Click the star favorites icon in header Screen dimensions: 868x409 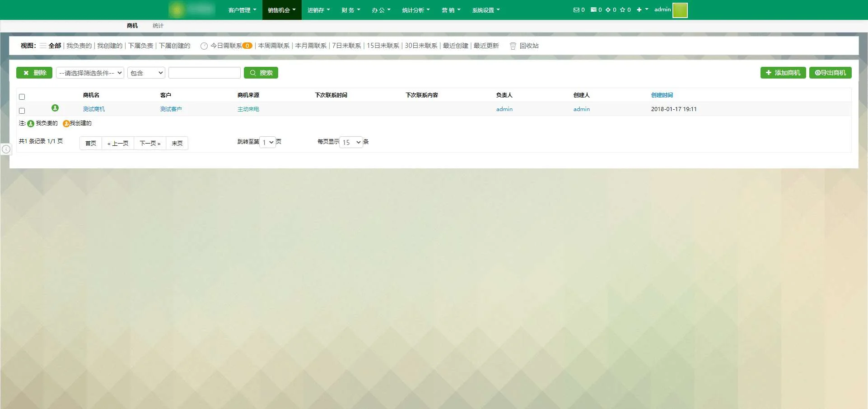622,10
